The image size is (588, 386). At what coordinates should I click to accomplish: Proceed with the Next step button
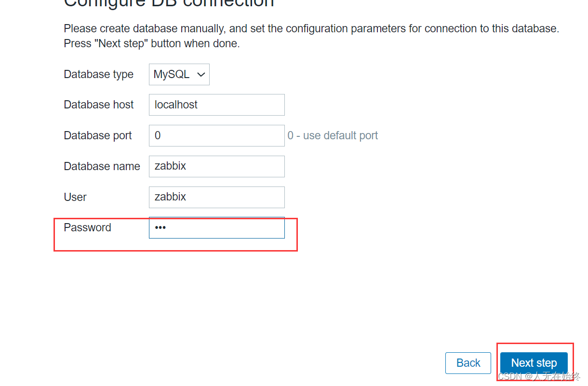point(534,363)
